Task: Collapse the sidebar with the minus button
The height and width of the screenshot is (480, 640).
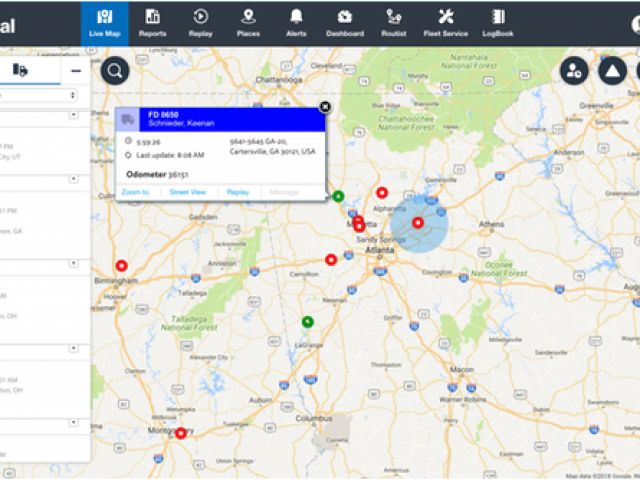Action: tap(75, 70)
